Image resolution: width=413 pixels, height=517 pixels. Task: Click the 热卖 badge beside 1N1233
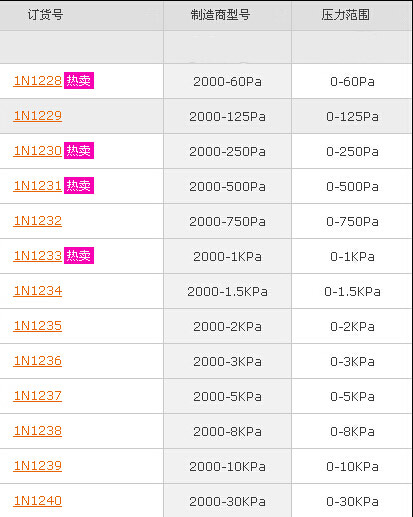[79, 255]
